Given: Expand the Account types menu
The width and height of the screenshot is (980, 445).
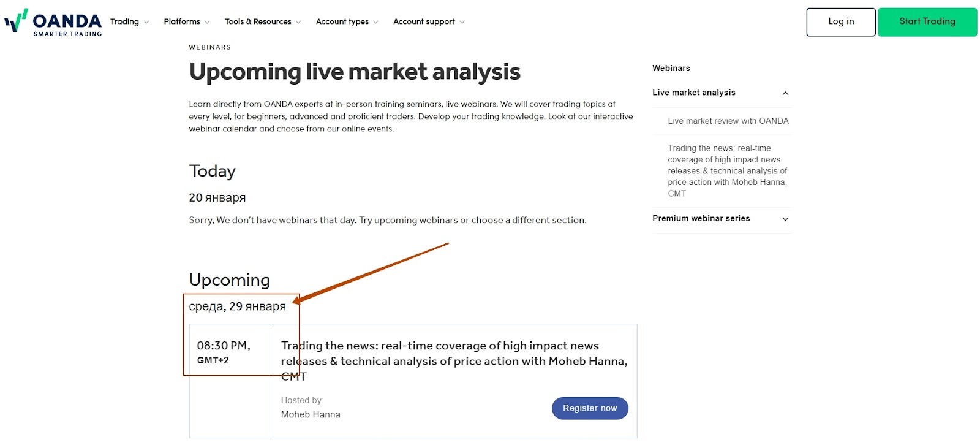Looking at the screenshot, I should [347, 21].
